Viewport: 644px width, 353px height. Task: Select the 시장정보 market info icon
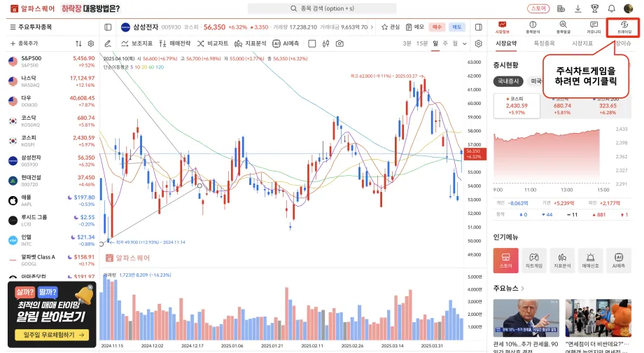(503, 27)
